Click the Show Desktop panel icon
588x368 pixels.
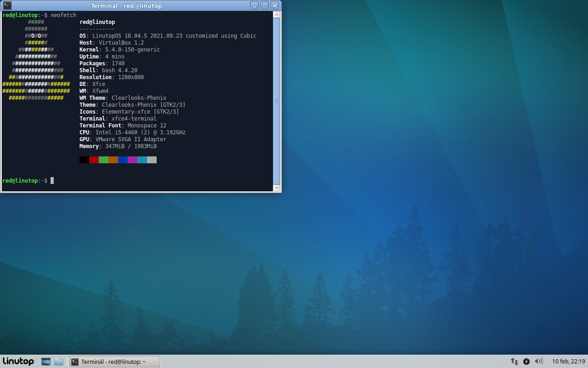45,362
